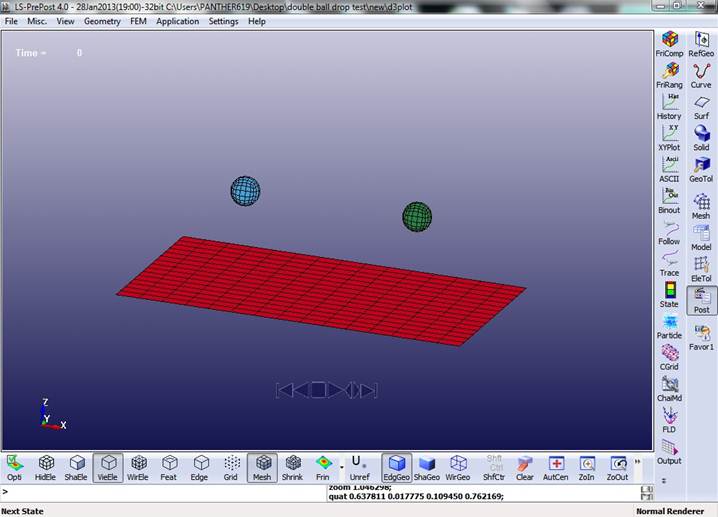
Task: Expand the right toolbar overflow chevron
Action: click(664, 480)
